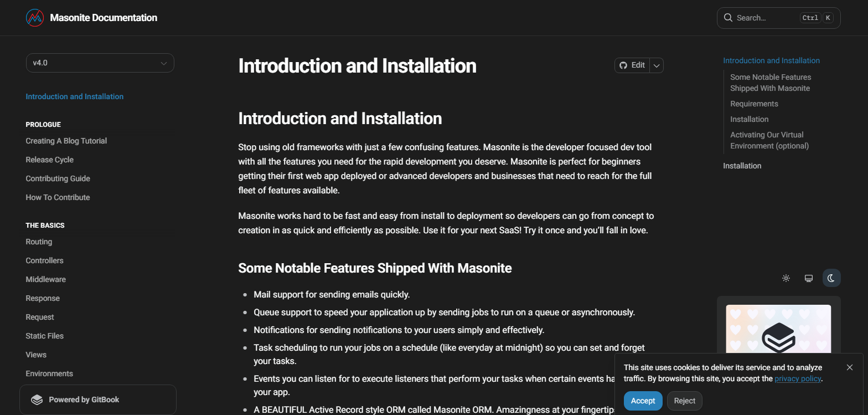Jump to the Requirements section
This screenshot has width=868, height=415.
753,104
